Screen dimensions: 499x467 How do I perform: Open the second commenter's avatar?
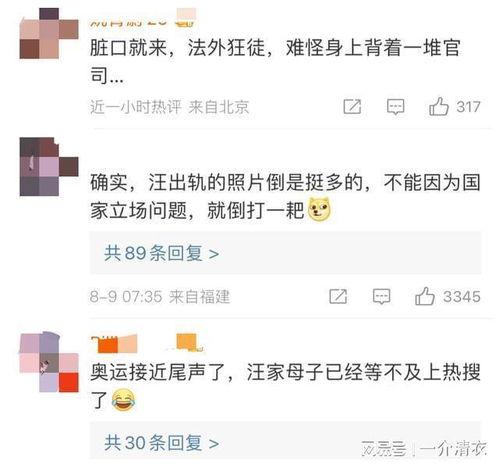(49, 166)
